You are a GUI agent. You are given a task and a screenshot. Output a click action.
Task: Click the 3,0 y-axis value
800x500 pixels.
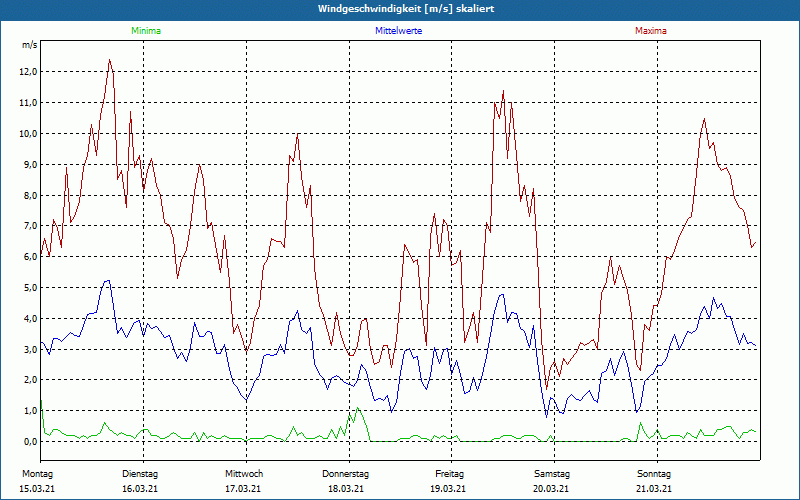pyautogui.click(x=30, y=349)
